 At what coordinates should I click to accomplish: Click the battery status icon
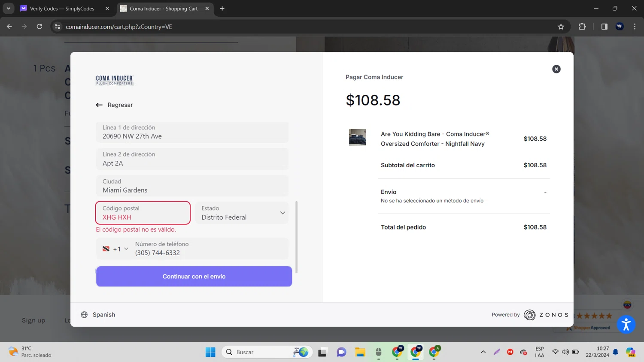(576, 352)
